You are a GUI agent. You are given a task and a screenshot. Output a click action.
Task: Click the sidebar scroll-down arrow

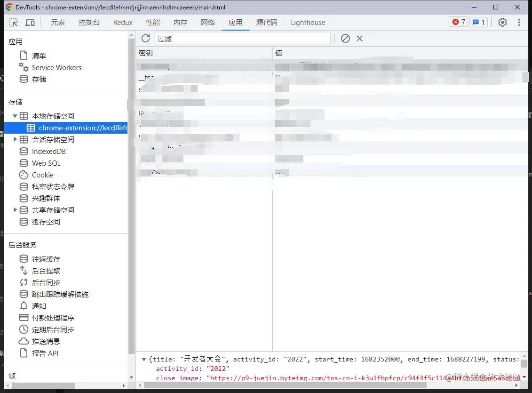tap(131, 377)
